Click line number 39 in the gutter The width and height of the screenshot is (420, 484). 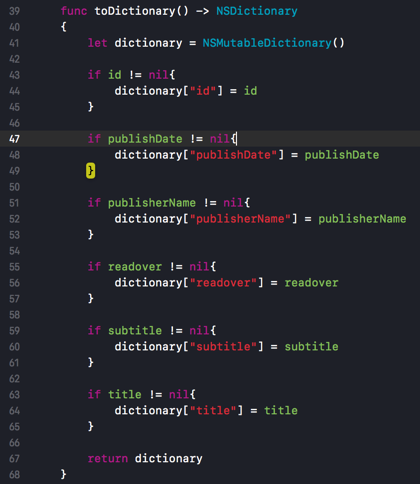click(14, 11)
